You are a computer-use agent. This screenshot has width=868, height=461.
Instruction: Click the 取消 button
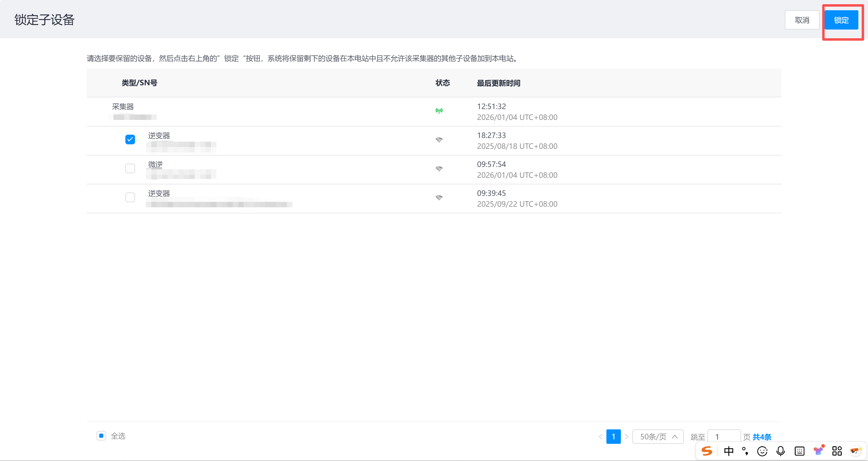pos(802,20)
